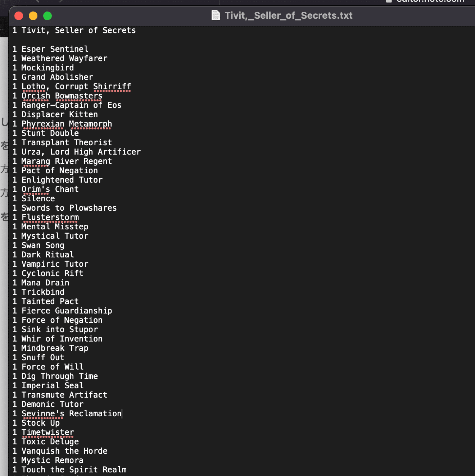
Task: Click the Tivit,_Seller_of_Secrets.txt window title
Action: click(289, 15)
